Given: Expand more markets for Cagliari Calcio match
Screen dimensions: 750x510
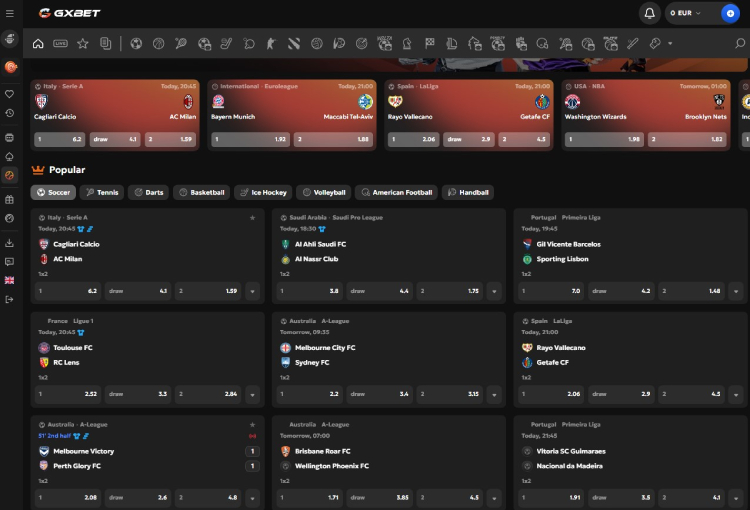Looking at the screenshot, I should point(253,291).
